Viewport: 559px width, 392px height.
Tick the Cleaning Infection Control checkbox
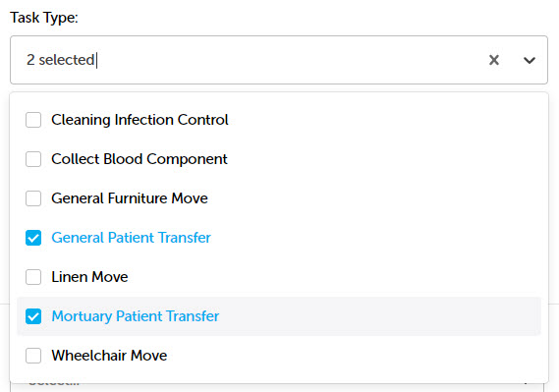coord(33,120)
